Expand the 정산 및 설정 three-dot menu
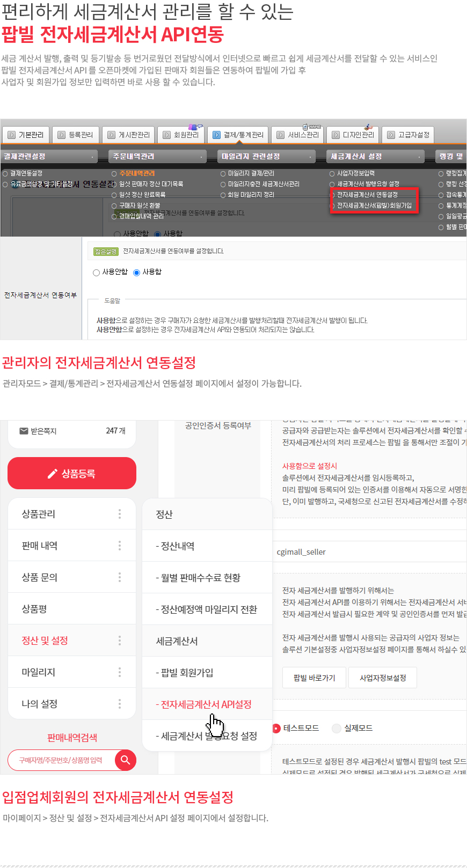 (120, 641)
